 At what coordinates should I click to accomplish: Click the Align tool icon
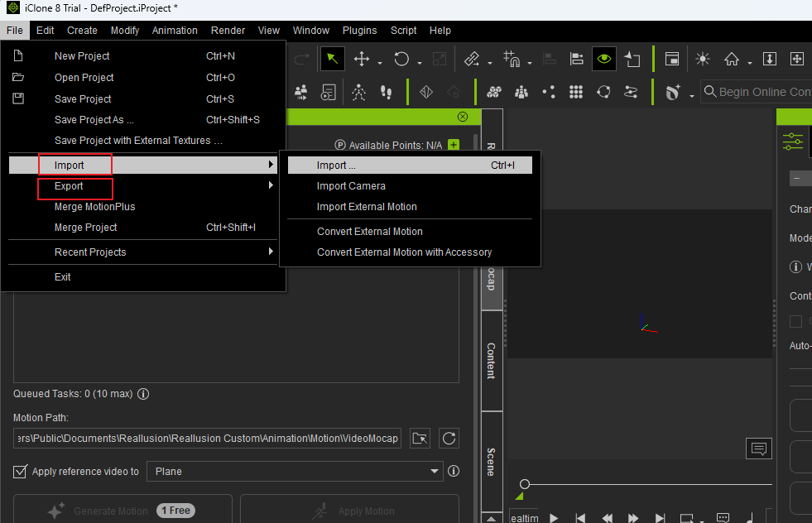pyautogui.click(x=576, y=59)
